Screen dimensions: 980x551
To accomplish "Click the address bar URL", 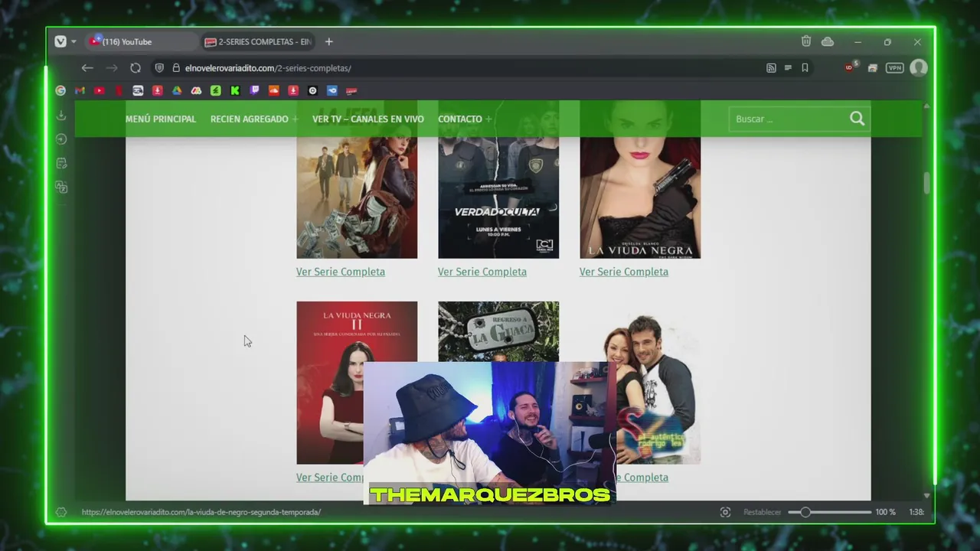I will click(268, 68).
